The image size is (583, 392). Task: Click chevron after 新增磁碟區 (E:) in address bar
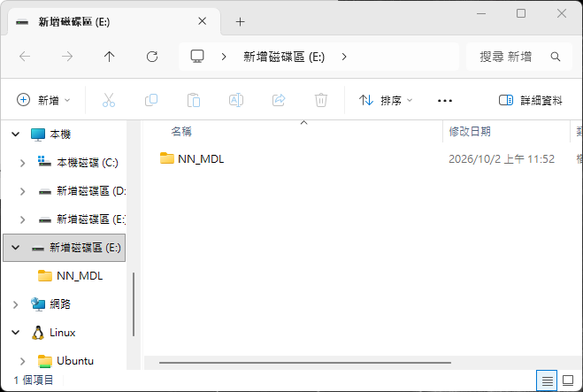coord(344,57)
